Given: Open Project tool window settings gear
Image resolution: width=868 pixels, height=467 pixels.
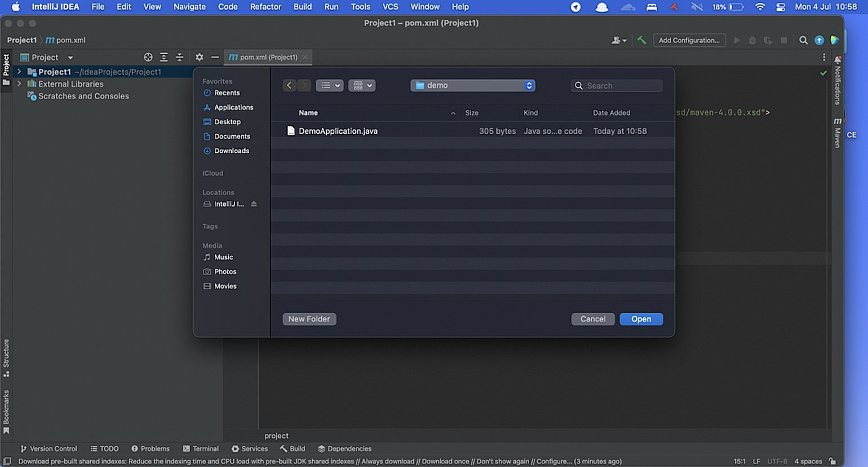Looking at the screenshot, I should click(x=199, y=57).
